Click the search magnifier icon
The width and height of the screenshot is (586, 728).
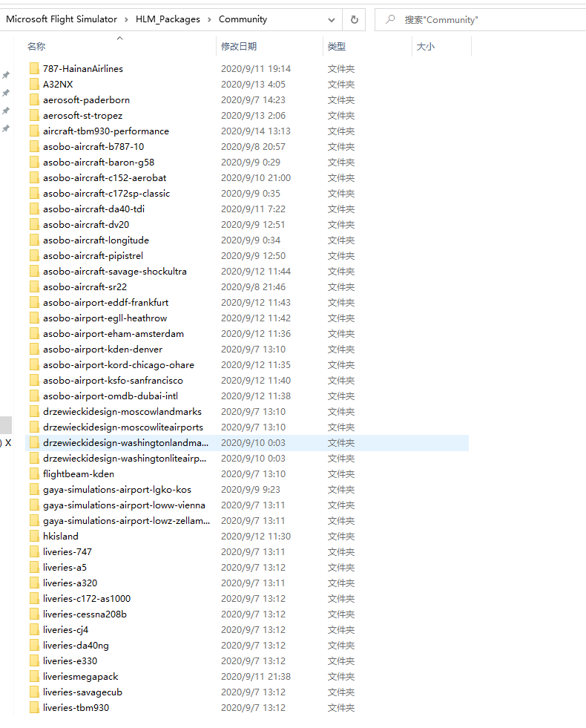390,19
